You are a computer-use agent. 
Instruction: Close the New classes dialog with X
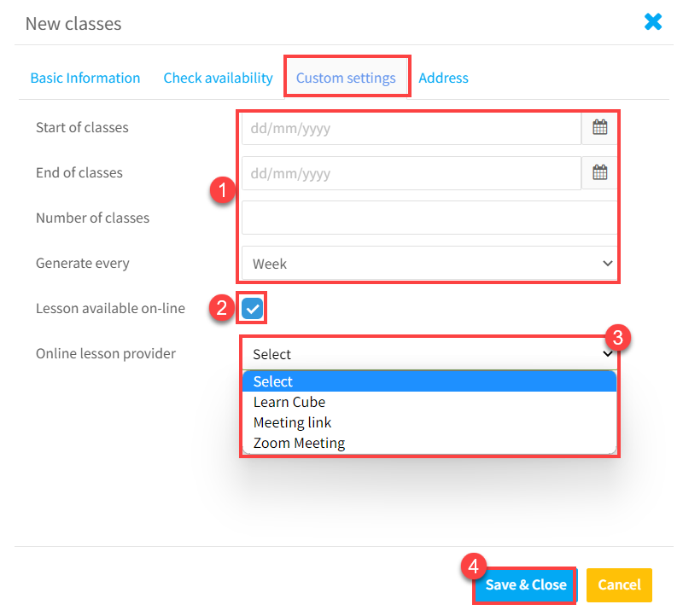pyautogui.click(x=653, y=22)
